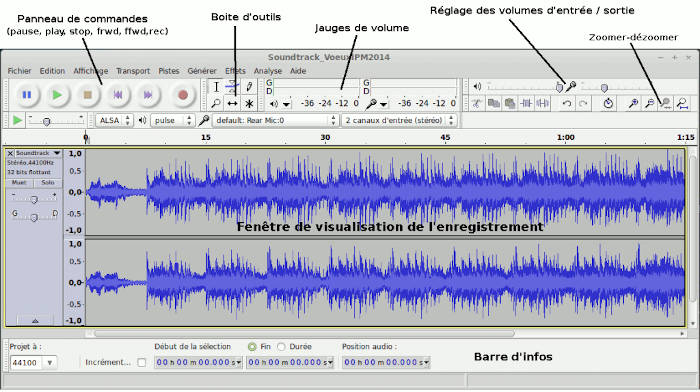The width and height of the screenshot is (700, 392).
Task: Skip to start of track
Action: click(118, 95)
